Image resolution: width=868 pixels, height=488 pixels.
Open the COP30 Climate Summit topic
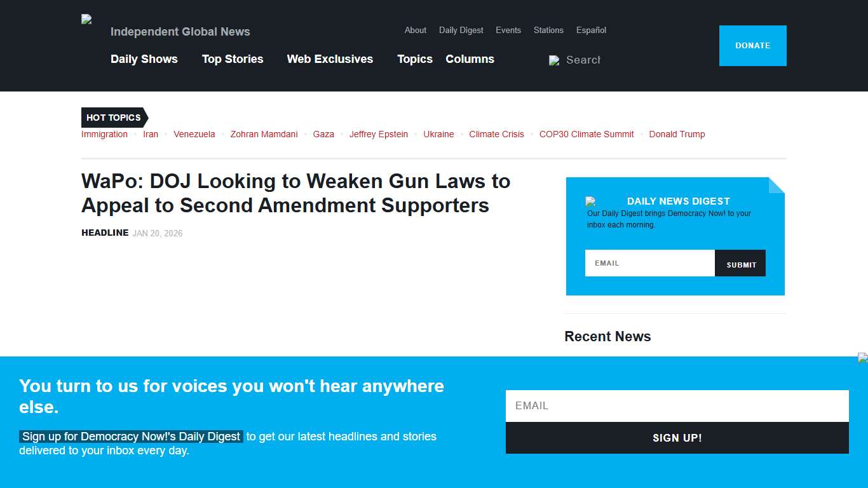coord(586,134)
